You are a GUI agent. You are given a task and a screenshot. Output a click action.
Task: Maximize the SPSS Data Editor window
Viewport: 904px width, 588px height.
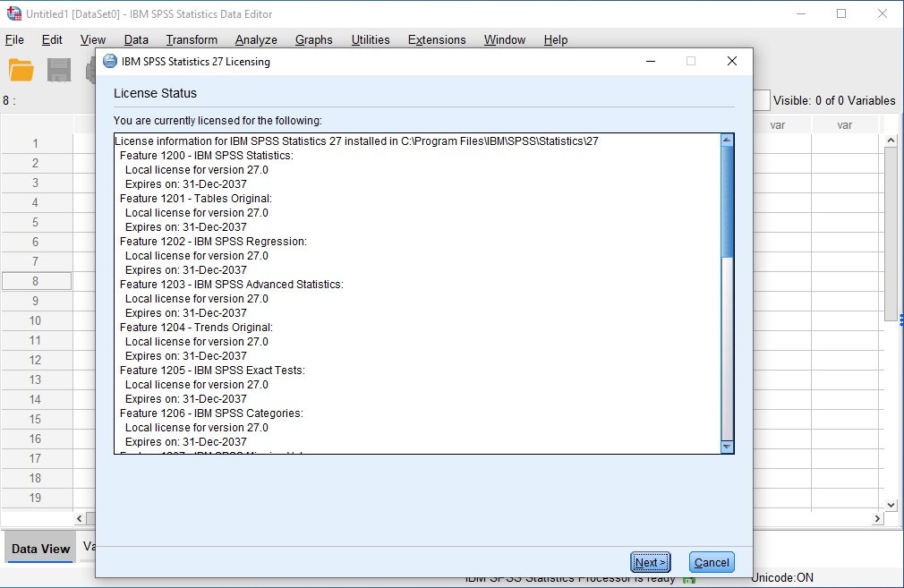[x=841, y=13]
